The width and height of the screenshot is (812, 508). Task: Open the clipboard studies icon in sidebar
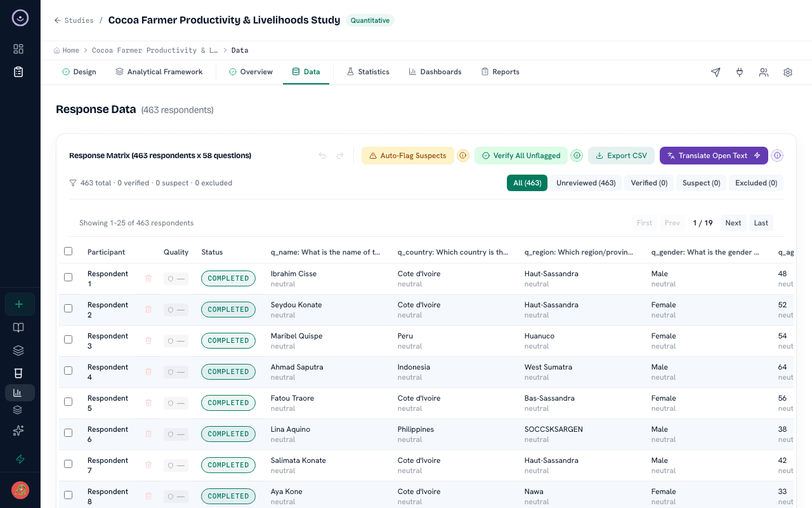[x=18, y=72]
